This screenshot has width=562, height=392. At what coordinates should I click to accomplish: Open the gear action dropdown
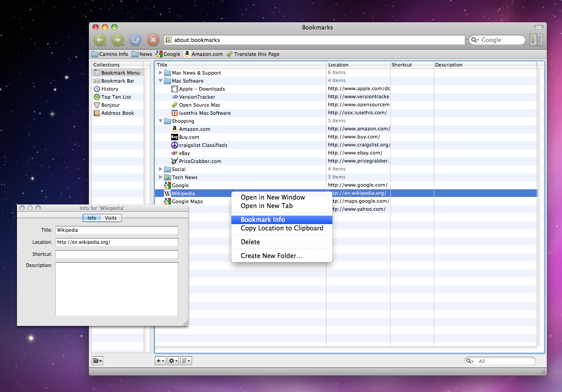click(173, 361)
